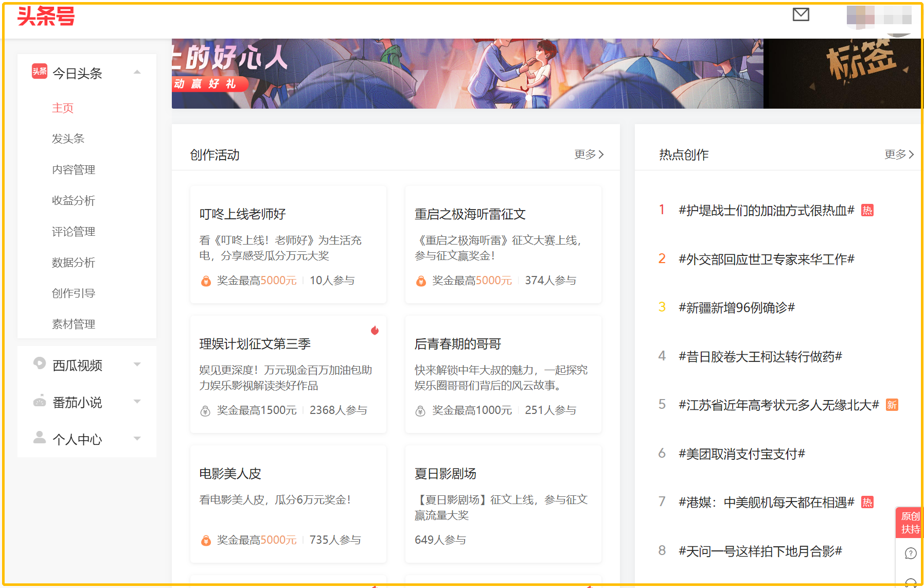Image resolution: width=924 pixels, height=588 pixels.
Task: Click the flame icon on 理娱计划征文第三季 card
Action: (375, 331)
